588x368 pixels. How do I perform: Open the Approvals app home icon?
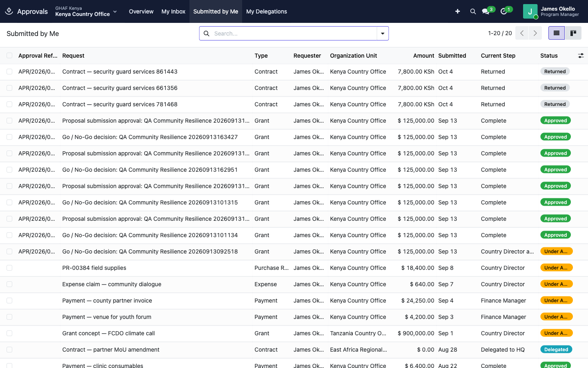9,11
